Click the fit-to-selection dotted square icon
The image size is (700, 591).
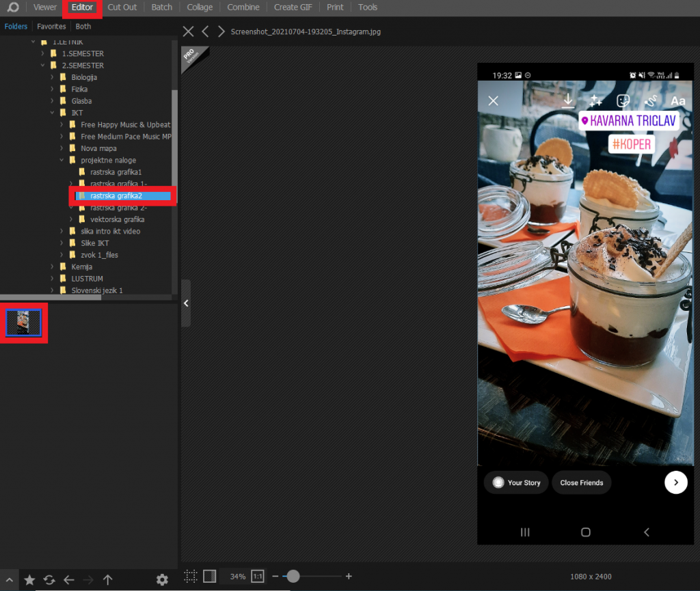pyautogui.click(x=190, y=576)
